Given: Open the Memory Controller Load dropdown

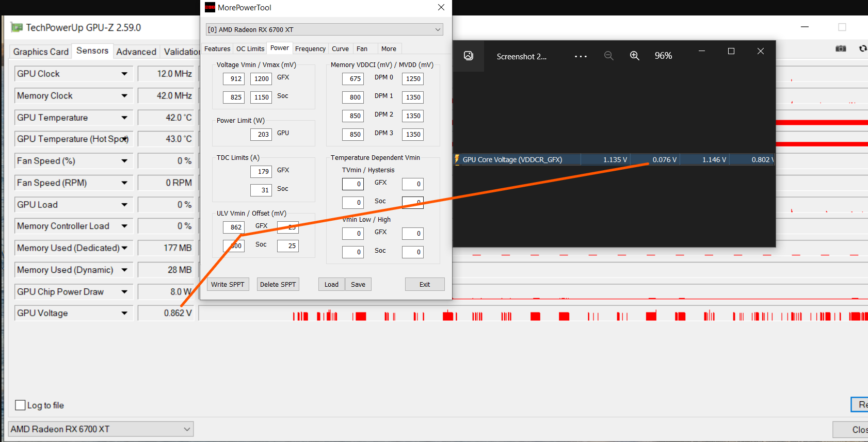Looking at the screenshot, I should click(124, 226).
